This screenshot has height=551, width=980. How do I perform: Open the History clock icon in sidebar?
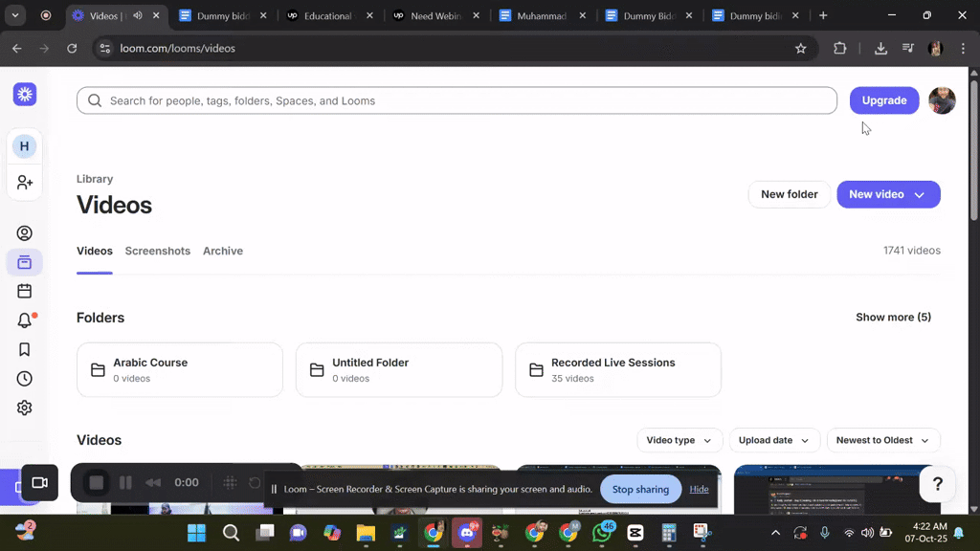(x=24, y=379)
